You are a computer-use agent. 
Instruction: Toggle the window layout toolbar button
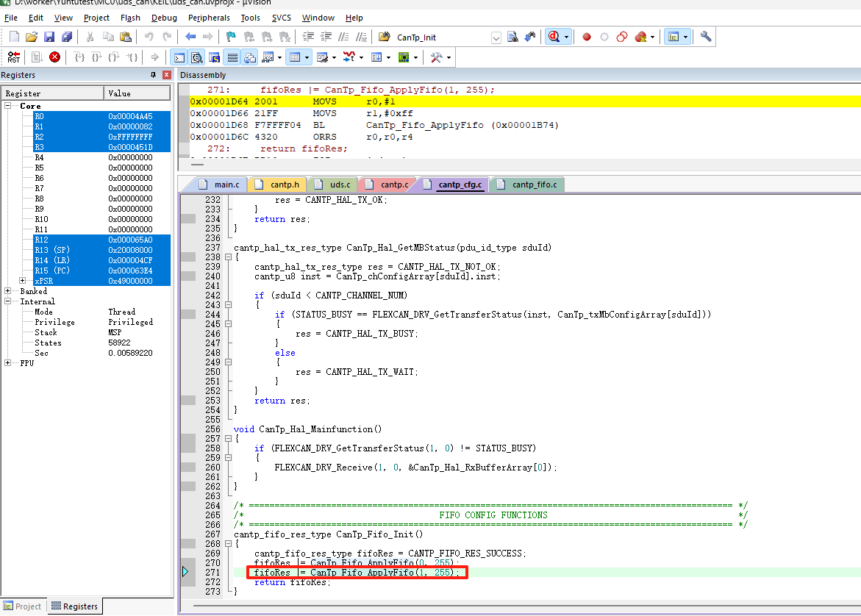(x=674, y=37)
